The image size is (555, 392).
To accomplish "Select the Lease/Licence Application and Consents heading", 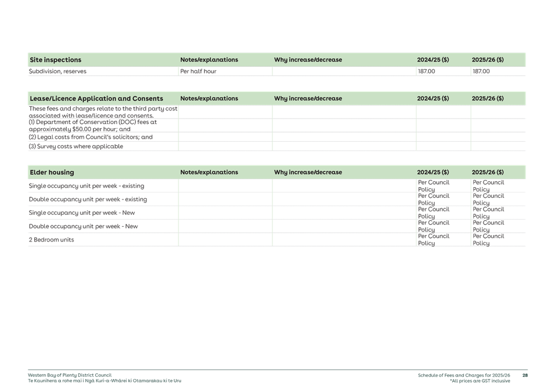I will [96, 99].
